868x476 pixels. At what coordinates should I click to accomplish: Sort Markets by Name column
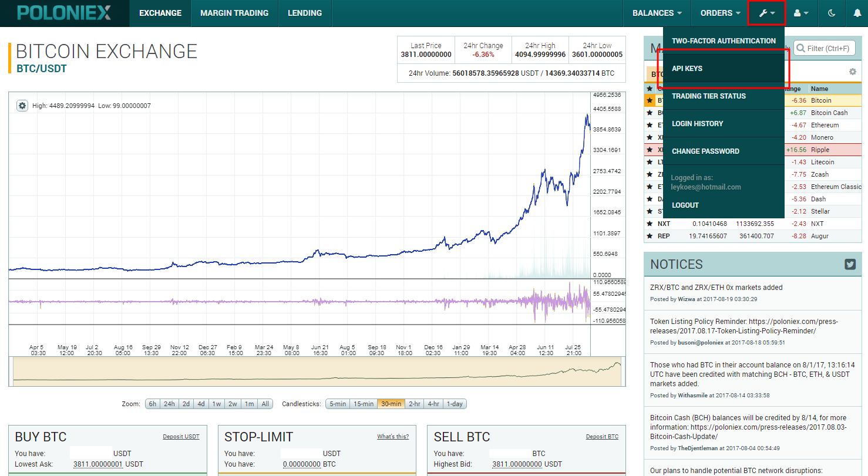819,89
